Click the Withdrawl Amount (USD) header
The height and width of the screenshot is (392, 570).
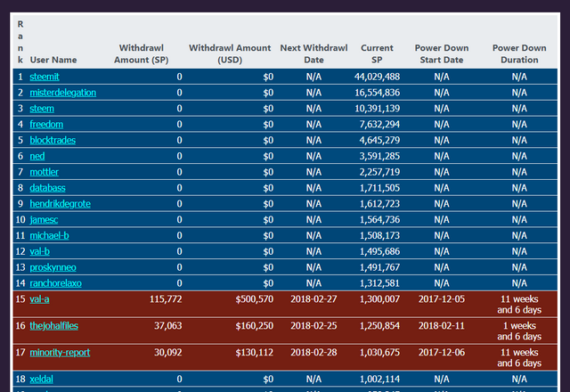[230, 53]
